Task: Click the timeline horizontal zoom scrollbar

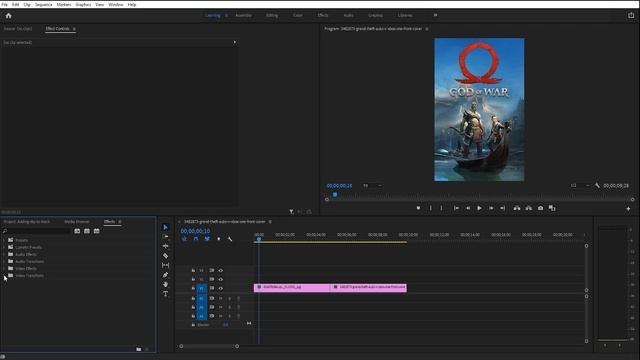Action: (209, 346)
